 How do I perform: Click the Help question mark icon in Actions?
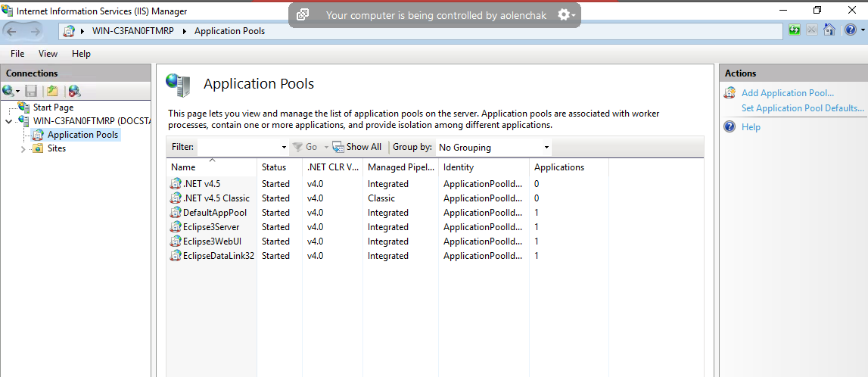click(730, 126)
